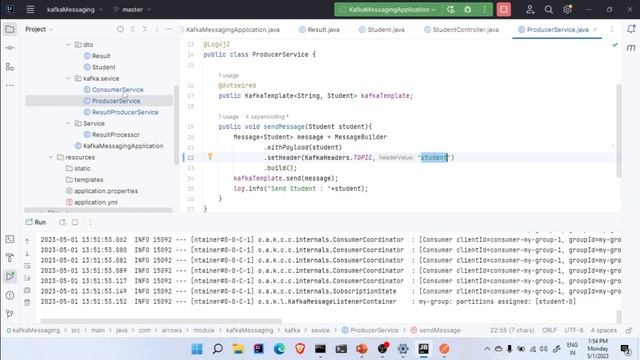Open Project view mode dropdown
Image resolution: width=640 pixels, height=360 pixels.
click(x=39, y=29)
